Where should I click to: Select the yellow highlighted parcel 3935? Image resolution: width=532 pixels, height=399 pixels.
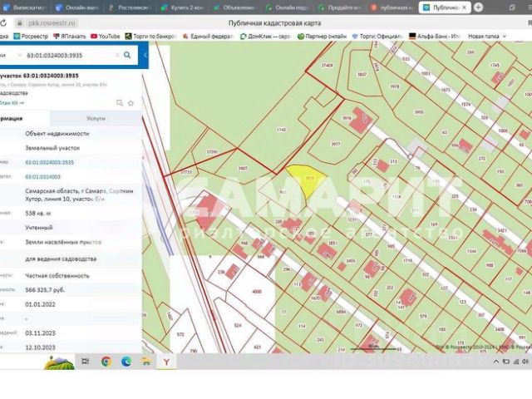point(308,178)
